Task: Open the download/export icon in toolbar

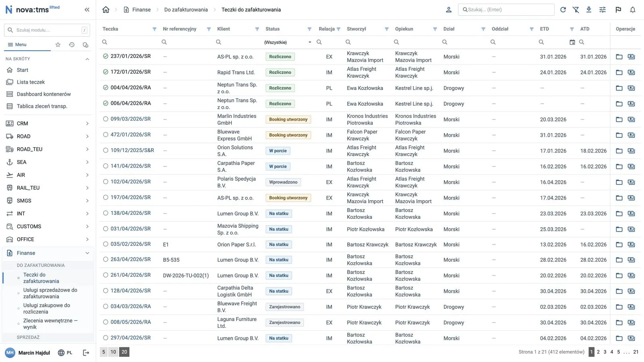Action: coord(589,10)
